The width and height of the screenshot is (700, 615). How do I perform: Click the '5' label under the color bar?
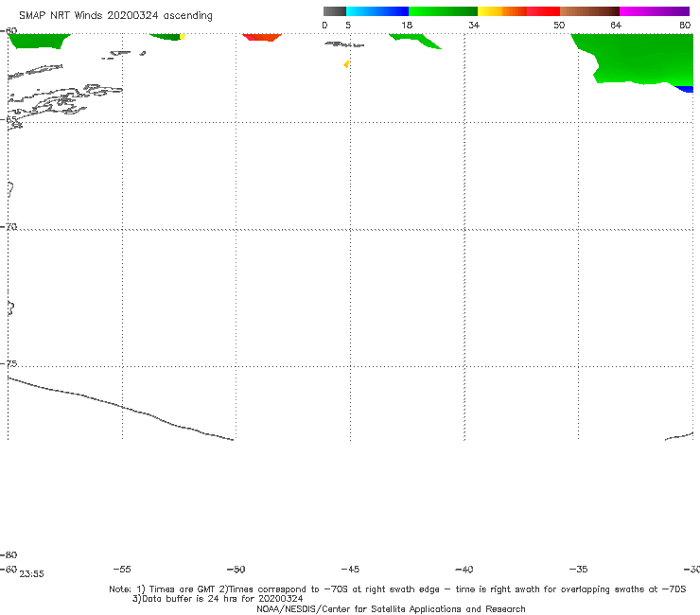click(348, 25)
